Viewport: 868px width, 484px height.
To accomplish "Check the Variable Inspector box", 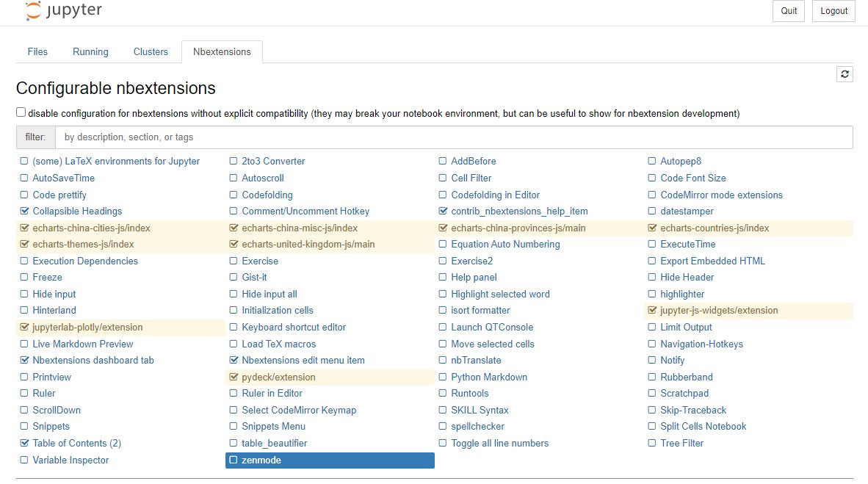I will click(x=24, y=460).
